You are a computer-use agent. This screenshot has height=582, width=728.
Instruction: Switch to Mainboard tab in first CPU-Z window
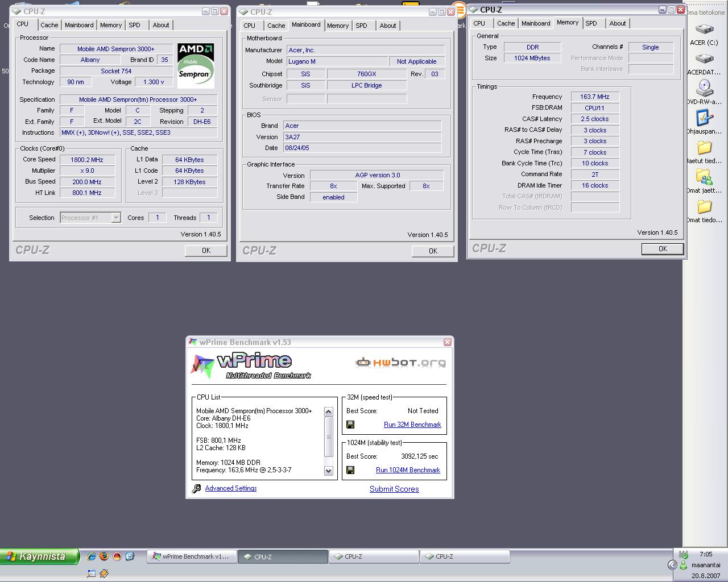click(x=79, y=25)
